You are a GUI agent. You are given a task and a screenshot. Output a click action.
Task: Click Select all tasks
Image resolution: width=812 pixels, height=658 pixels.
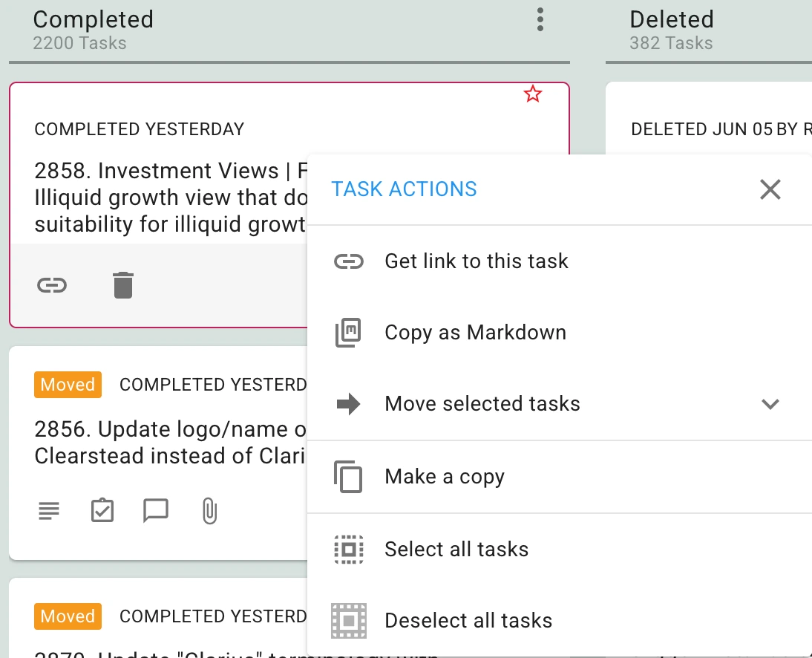[560, 549]
